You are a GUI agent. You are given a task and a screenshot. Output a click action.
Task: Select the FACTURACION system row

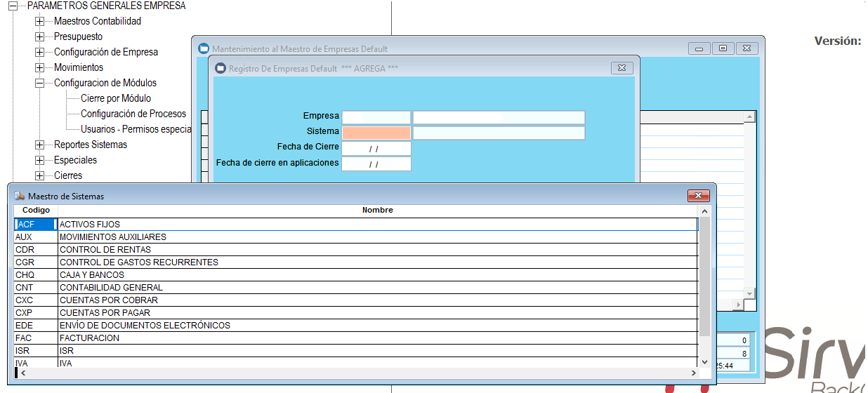(x=89, y=338)
